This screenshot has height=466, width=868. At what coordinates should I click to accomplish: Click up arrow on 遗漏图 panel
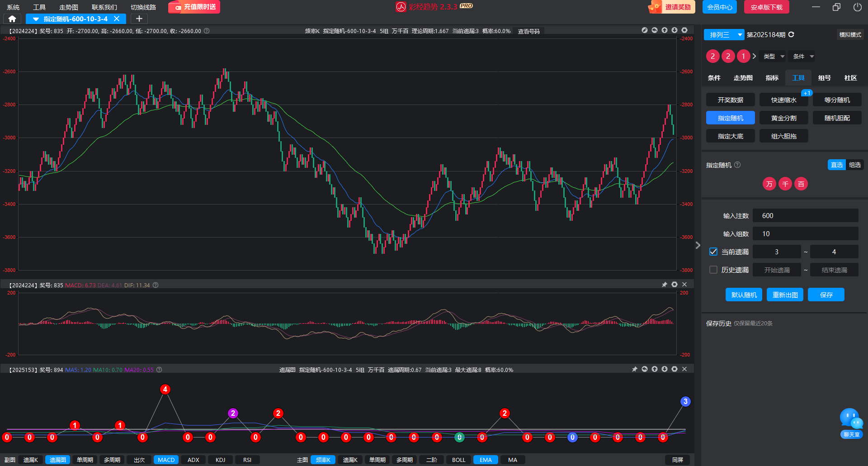click(655, 369)
